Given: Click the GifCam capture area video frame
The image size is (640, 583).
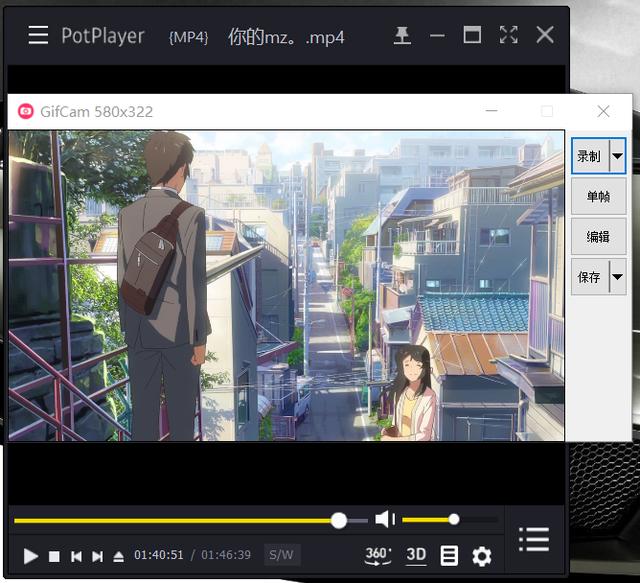Looking at the screenshot, I should pyautogui.click(x=286, y=285).
